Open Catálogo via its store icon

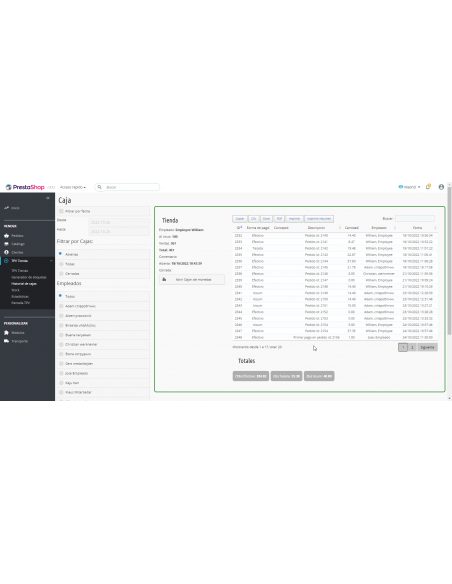6,244
